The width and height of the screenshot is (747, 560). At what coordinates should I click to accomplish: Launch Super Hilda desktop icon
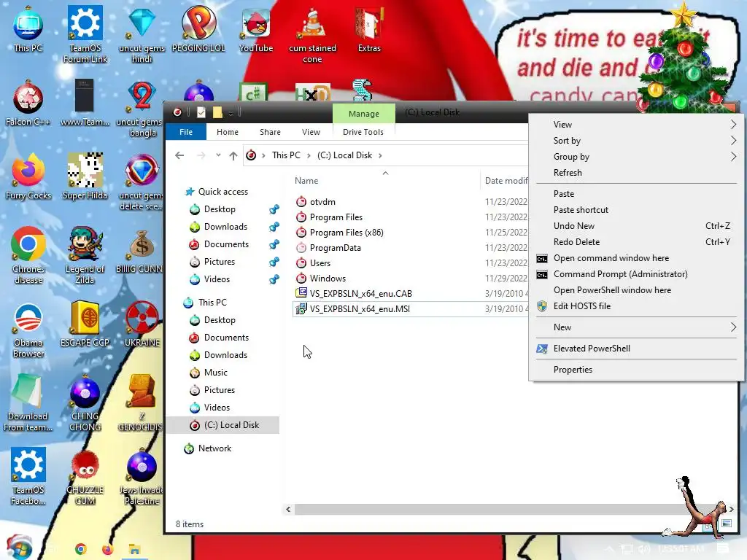coord(85,177)
